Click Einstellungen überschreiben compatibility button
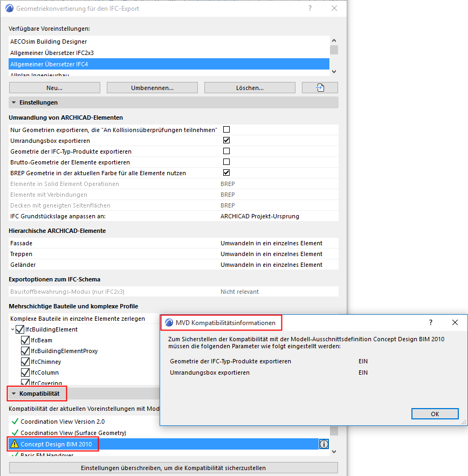468x476 pixels. 174,468
